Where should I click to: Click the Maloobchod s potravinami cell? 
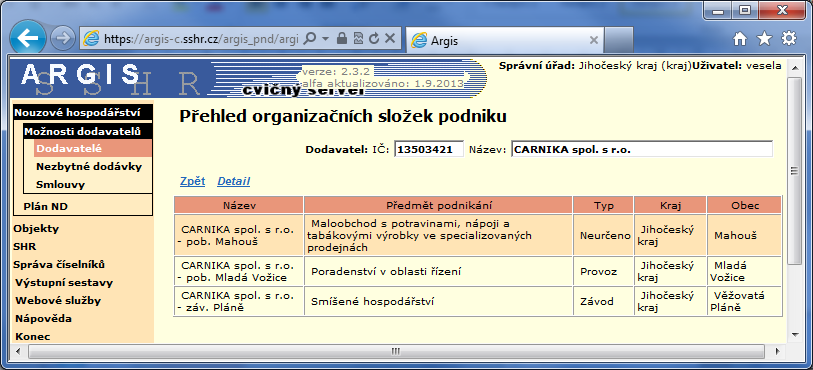pyautogui.click(x=439, y=235)
